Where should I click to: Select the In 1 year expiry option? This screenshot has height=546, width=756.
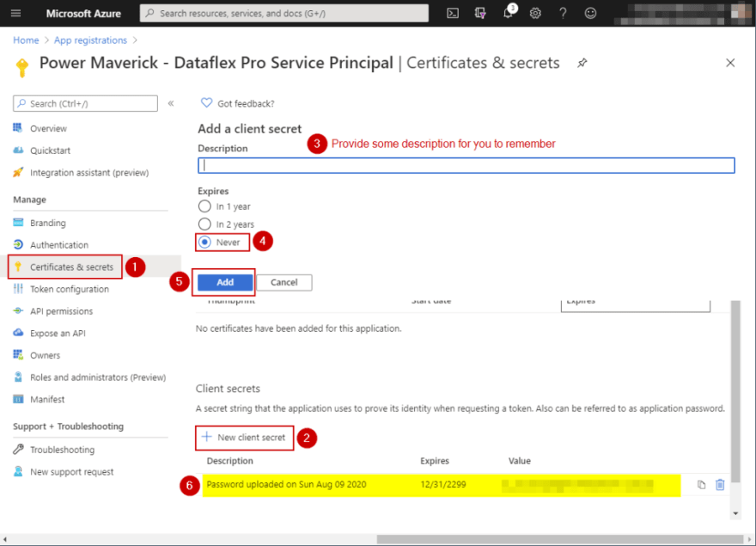click(204, 206)
